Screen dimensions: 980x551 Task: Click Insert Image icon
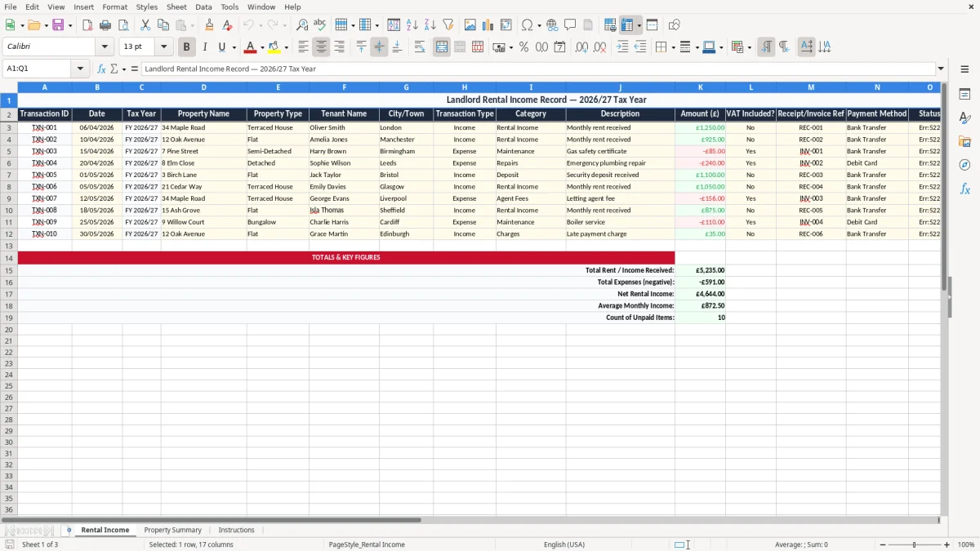point(470,25)
